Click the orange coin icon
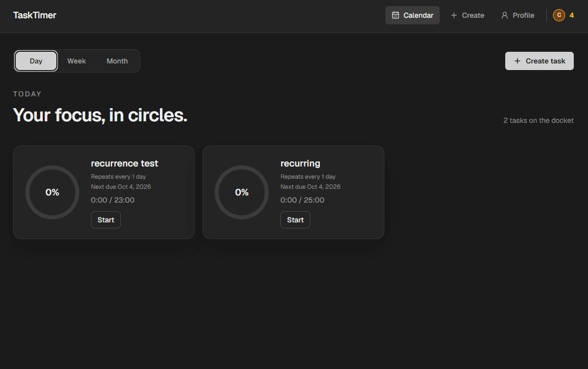The height and width of the screenshot is (369, 588). coord(559,15)
